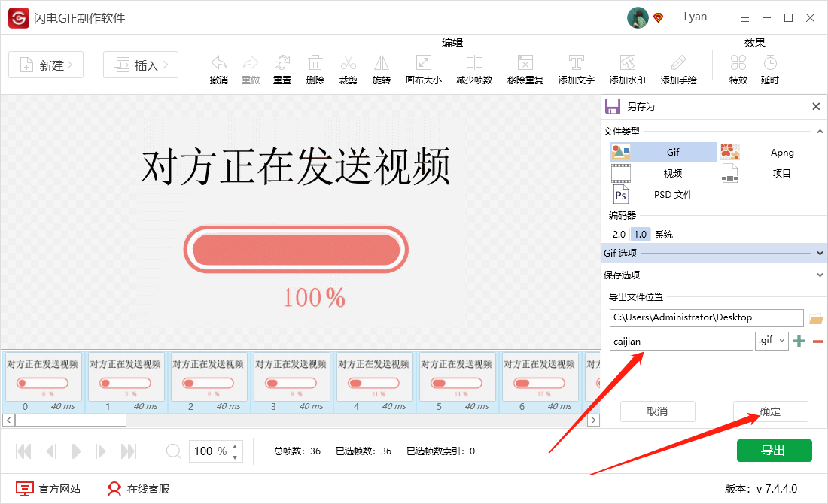Confirm export by clicking 确定
This screenshot has width=828, height=504.
point(770,411)
